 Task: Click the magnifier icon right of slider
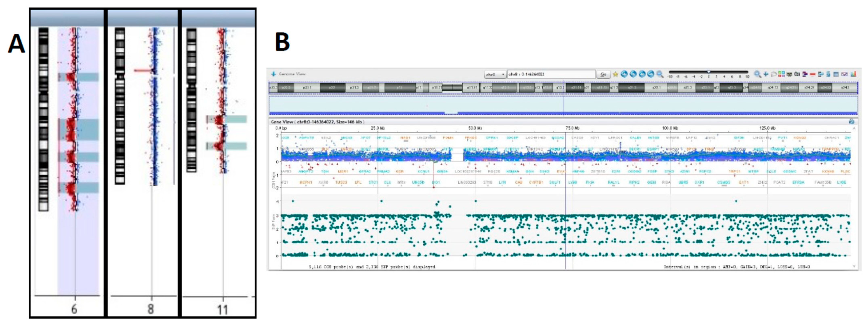(x=757, y=74)
